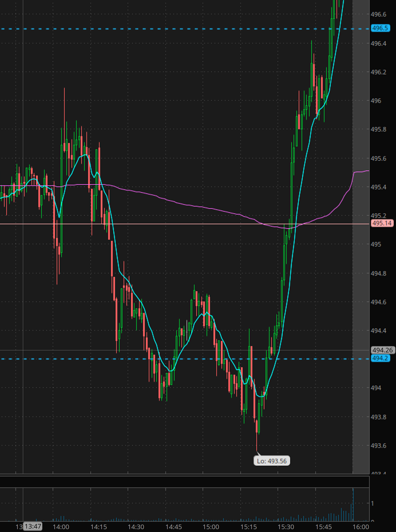Screen dimensions: 396x532
Task: Click the 15:15 time axis label
Action: (x=249, y=527)
